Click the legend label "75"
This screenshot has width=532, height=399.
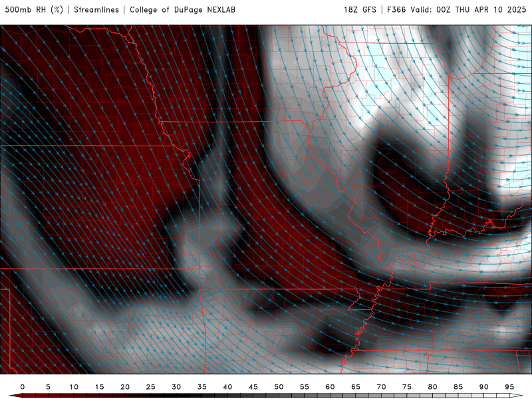coord(407,387)
